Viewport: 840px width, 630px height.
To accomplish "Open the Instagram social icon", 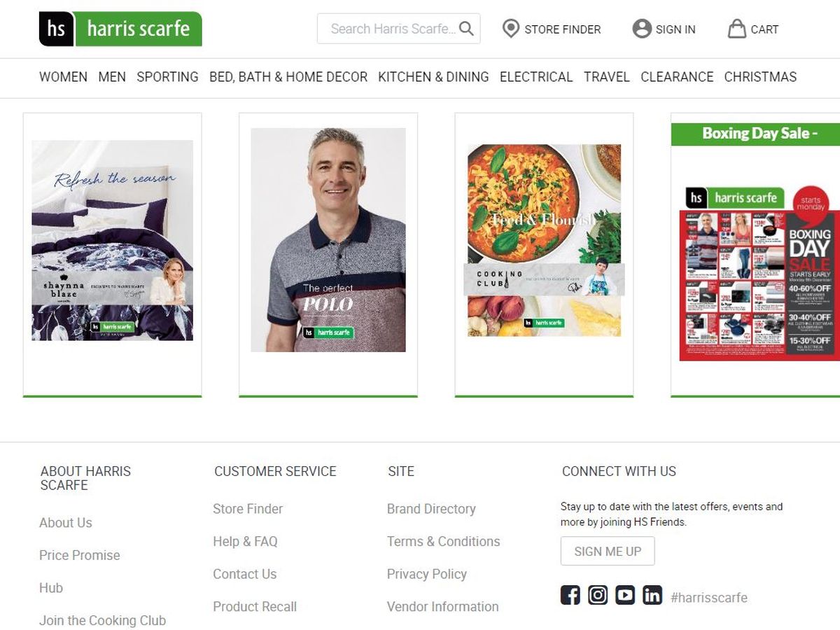I will coord(598,596).
